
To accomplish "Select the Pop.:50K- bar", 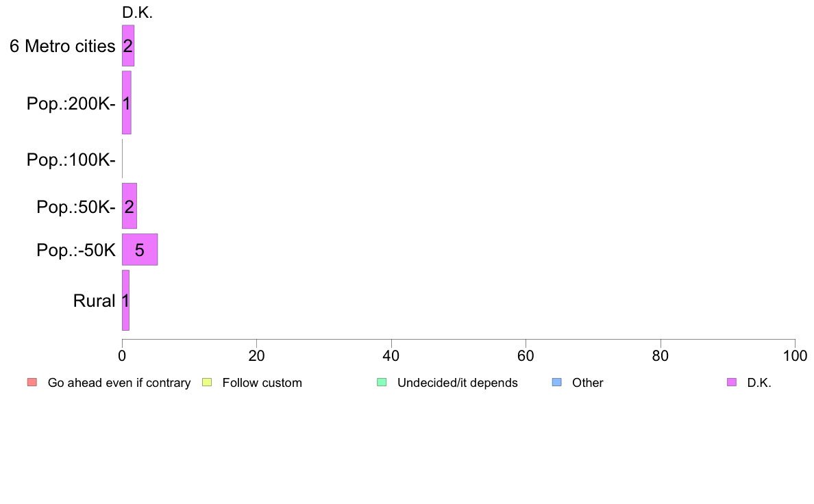I will (x=129, y=206).
